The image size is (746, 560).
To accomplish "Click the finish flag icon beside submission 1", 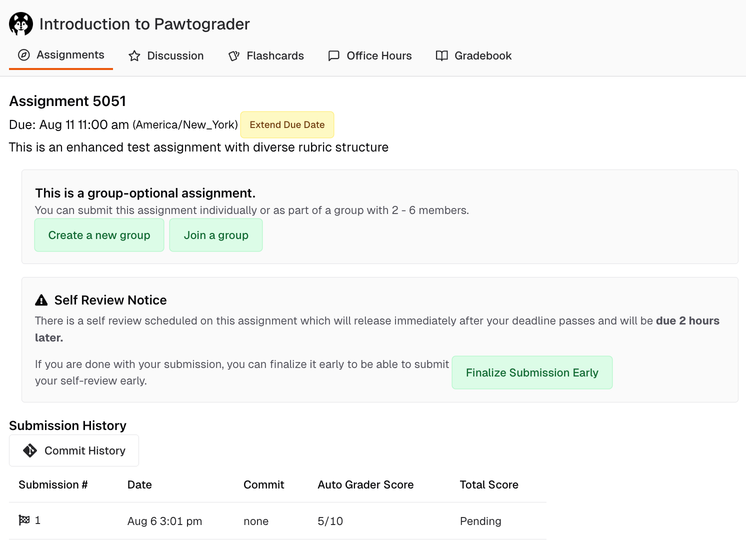I will (24, 520).
